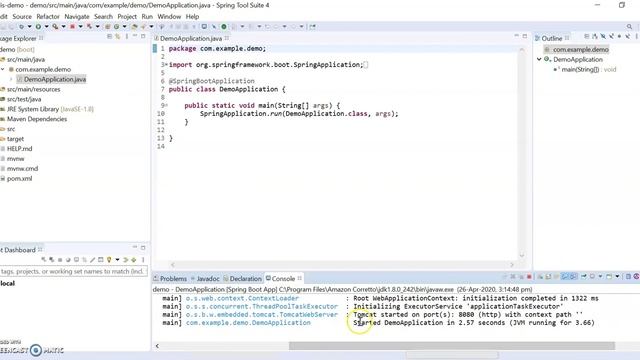Open the Source menu

[x=22, y=16]
